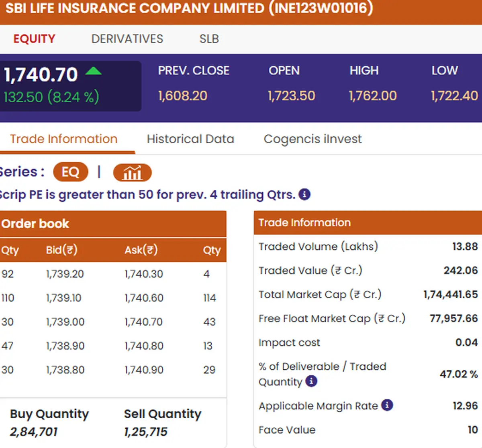Click the Face Value label
Viewport: 482px width, 448px height.
point(287,430)
